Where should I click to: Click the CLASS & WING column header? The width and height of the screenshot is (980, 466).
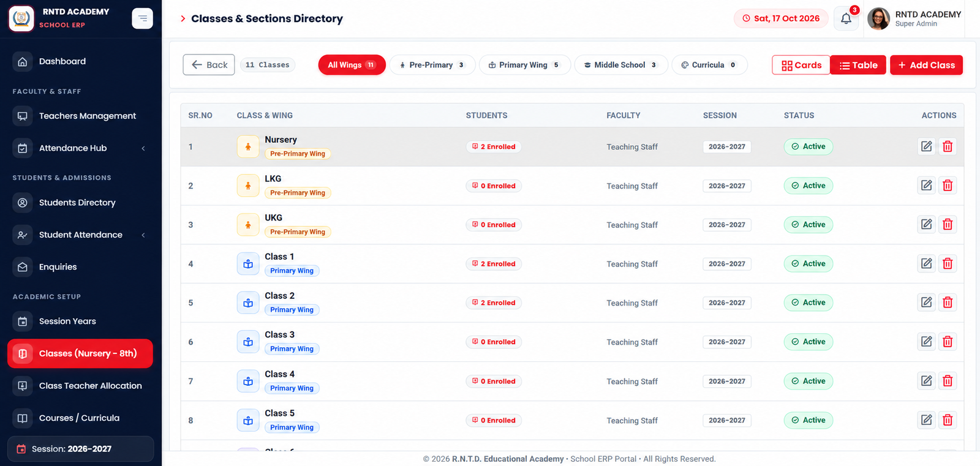(265, 115)
